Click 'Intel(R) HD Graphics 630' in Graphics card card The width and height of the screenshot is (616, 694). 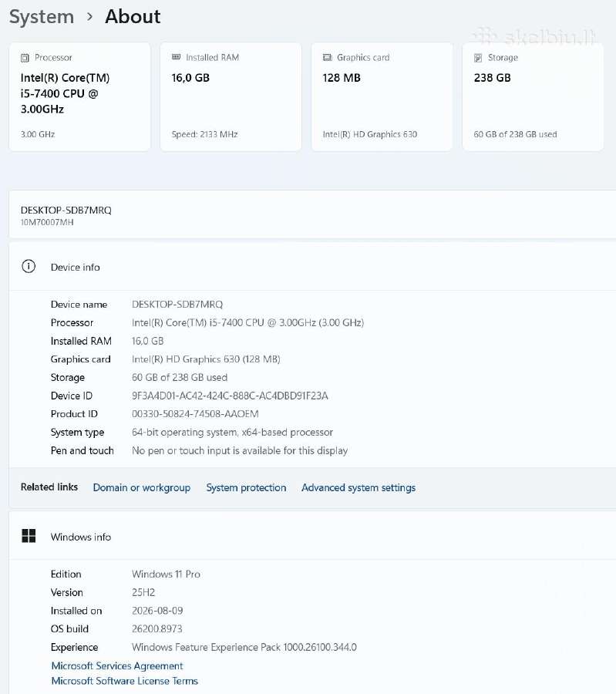[370, 134]
